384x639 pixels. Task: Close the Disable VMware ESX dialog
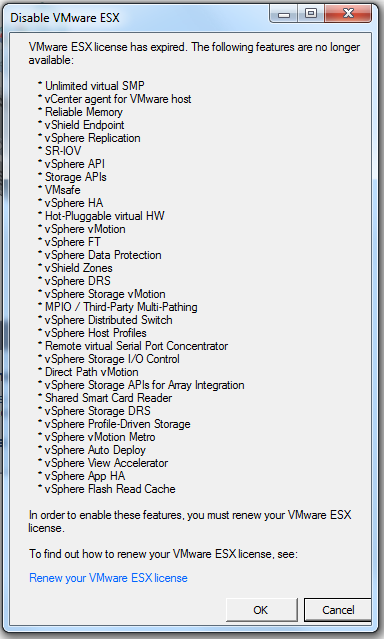(x=349, y=14)
